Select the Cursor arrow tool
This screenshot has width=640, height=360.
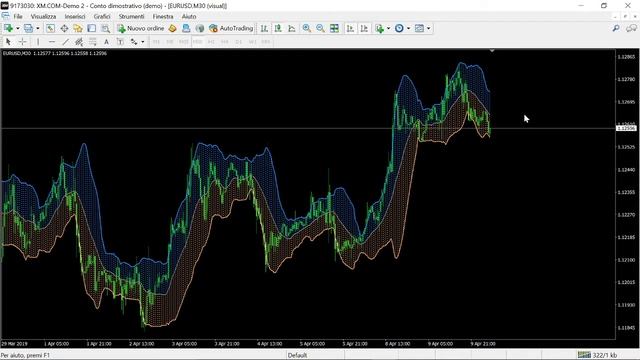tap(8, 42)
